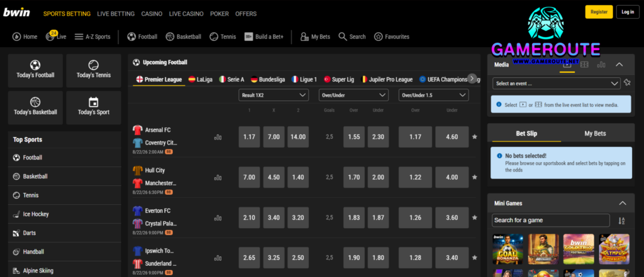Switch to Ligue 1 tab
Screen dimensions: 644x277
tap(304, 80)
